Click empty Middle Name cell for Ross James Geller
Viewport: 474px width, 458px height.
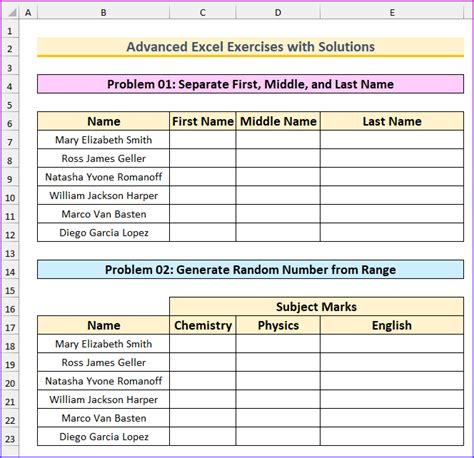[278, 158]
